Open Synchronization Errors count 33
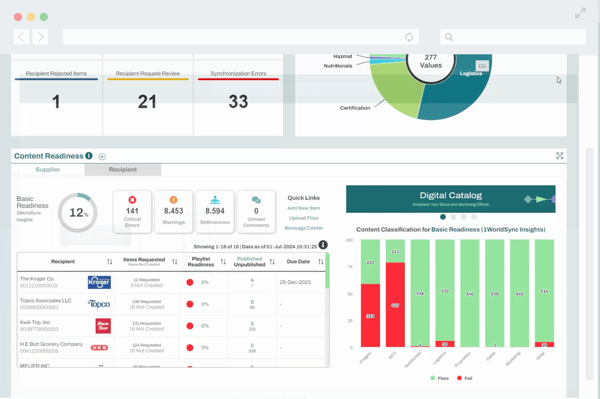The width and height of the screenshot is (600, 399). coord(238,101)
